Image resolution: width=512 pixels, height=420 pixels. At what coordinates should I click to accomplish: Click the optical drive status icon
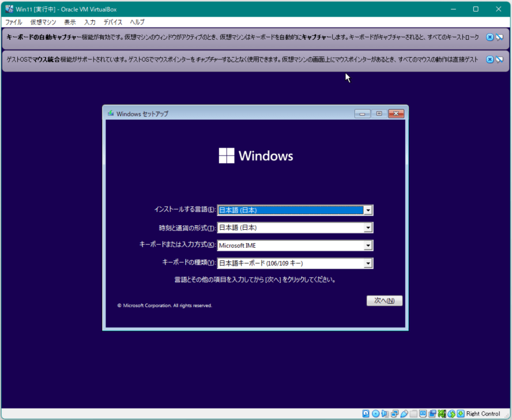[x=375, y=414]
